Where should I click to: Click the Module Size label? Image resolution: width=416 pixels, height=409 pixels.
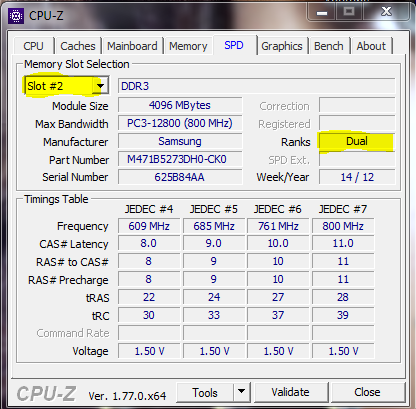point(80,106)
